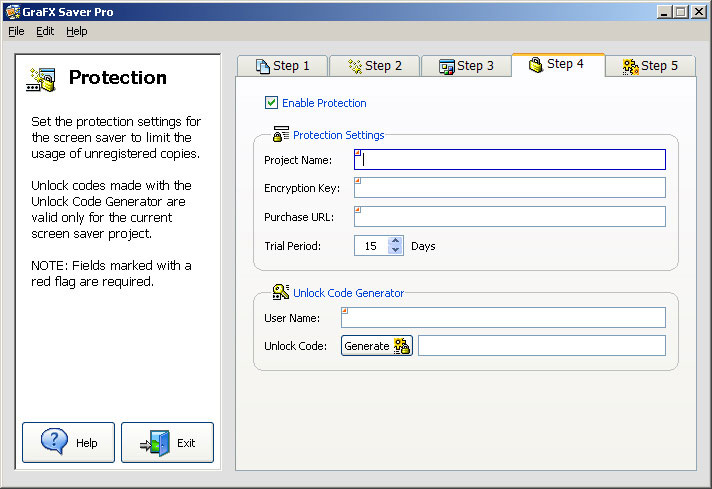
Task: Click the User Name label
Action: pos(292,318)
